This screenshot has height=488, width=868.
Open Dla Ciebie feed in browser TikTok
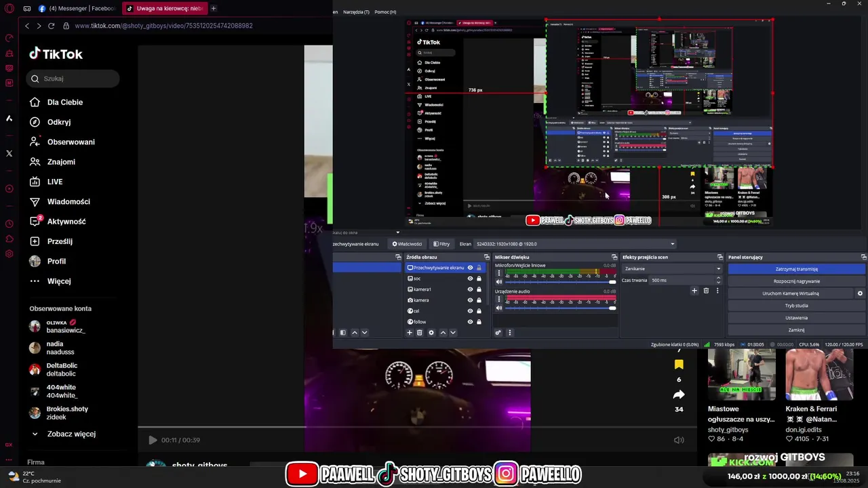pyautogui.click(x=56, y=102)
